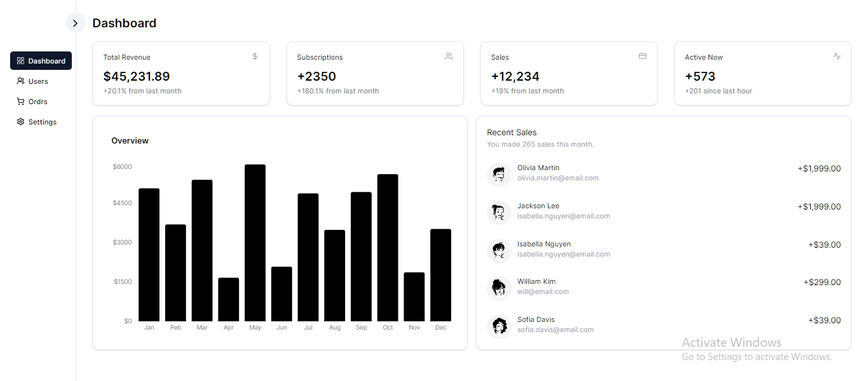Click the name William Kim
Viewport: 868px width, 381px height.
536,281
